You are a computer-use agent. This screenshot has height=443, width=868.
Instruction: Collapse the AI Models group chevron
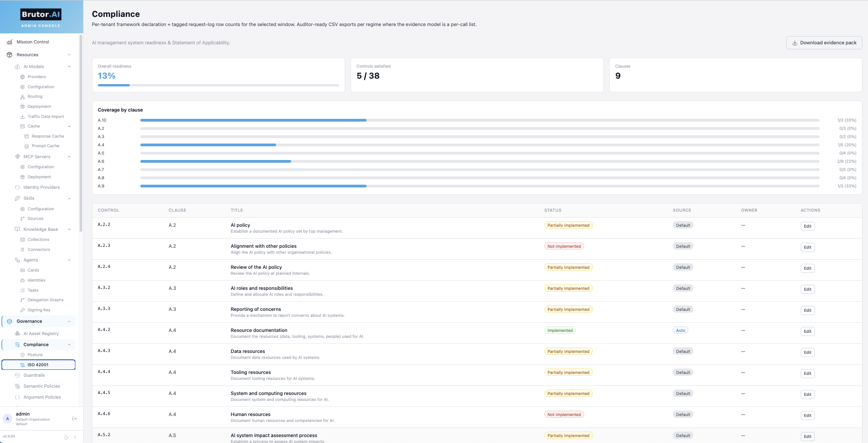(x=69, y=67)
